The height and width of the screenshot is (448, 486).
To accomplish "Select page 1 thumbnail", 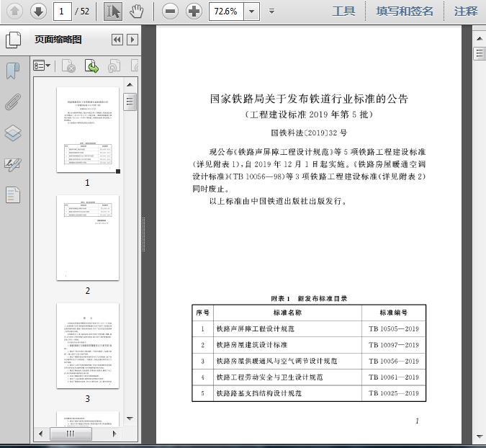I will [x=88, y=130].
